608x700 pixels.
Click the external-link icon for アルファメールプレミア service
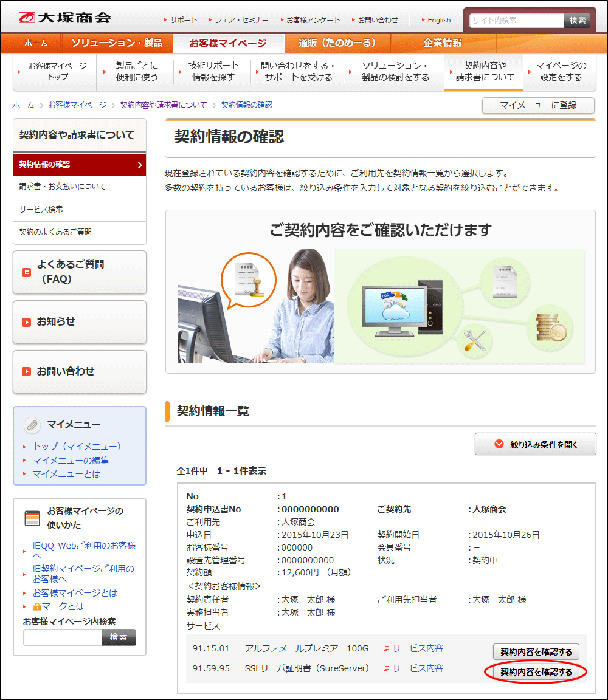click(387, 648)
